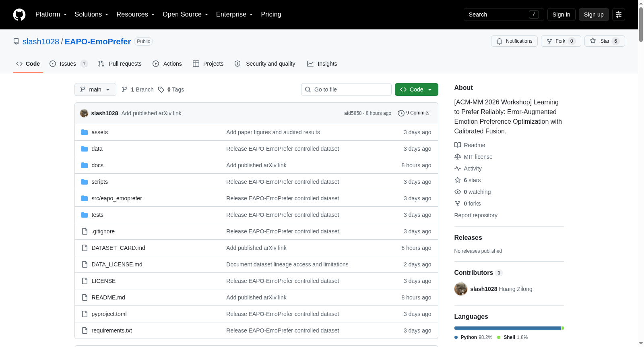Open the slash1028 owner link in title

click(x=41, y=42)
